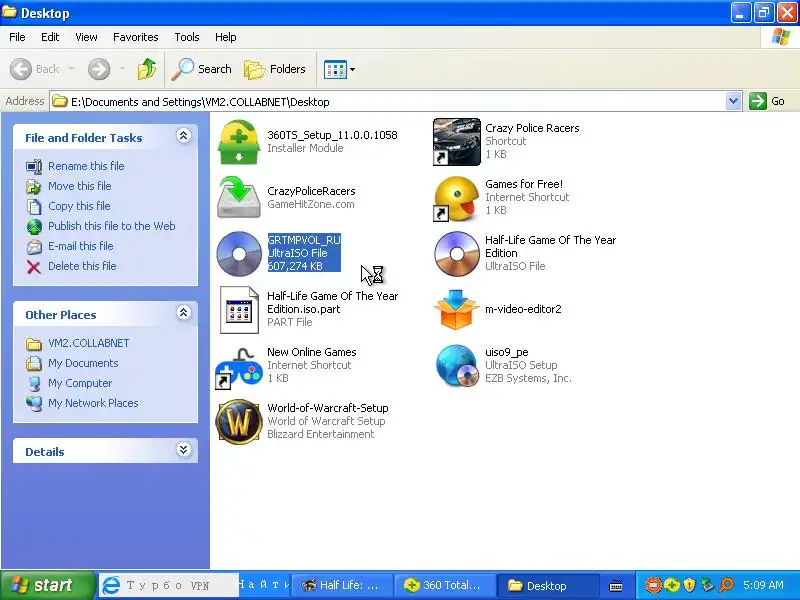
Task: Click the Back navigation button
Action: (35, 69)
